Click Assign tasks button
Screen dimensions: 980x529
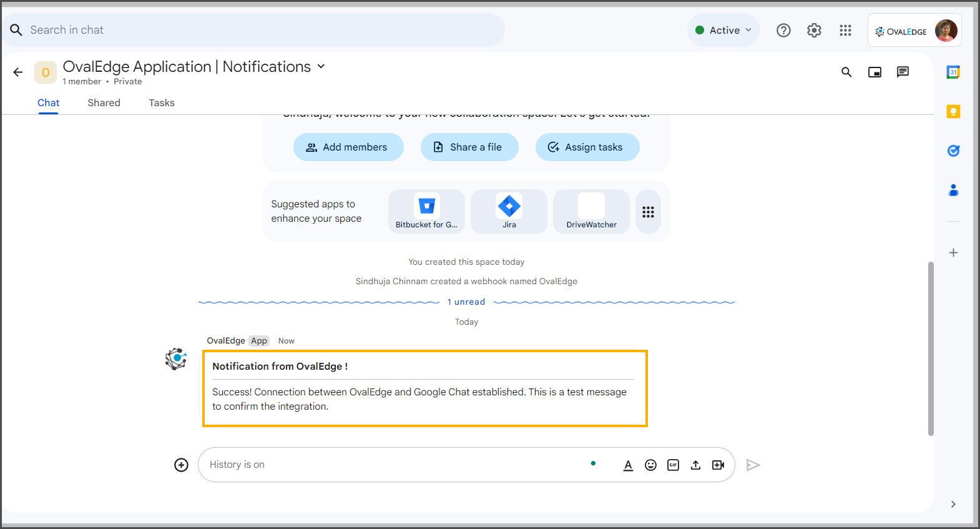point(587,147)
